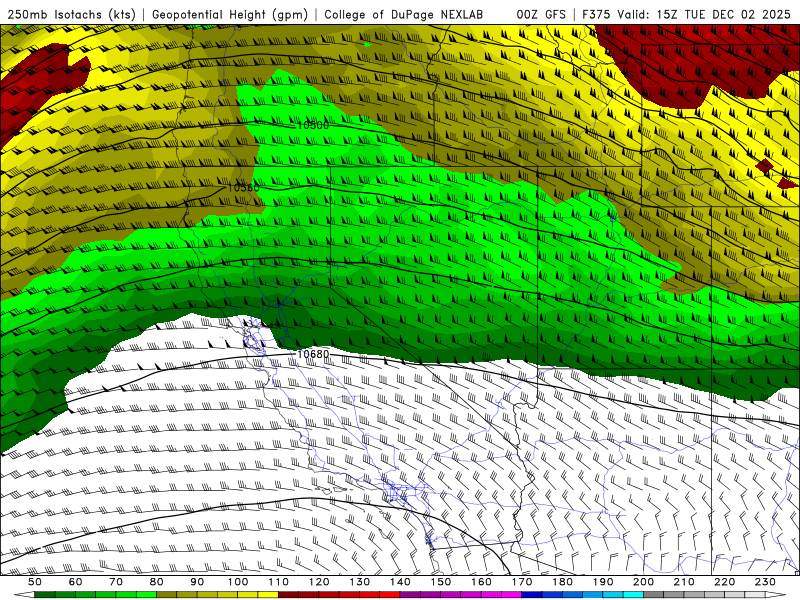Click the 'Geopotential Height (gpm)' header text
Screen dimensions: 800x600
coord(230,14)
